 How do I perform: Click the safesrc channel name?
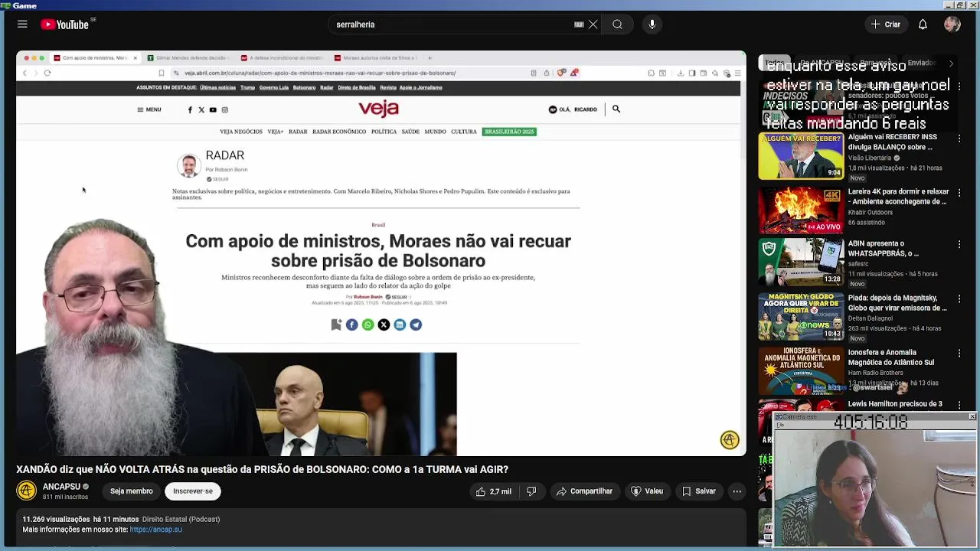(x=859, y=263)
